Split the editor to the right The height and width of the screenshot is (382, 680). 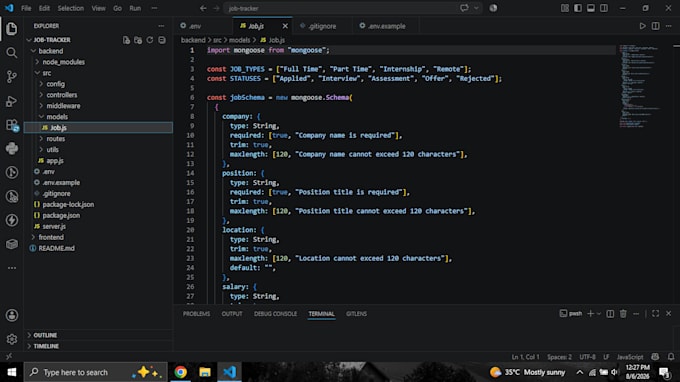point(655,26)
